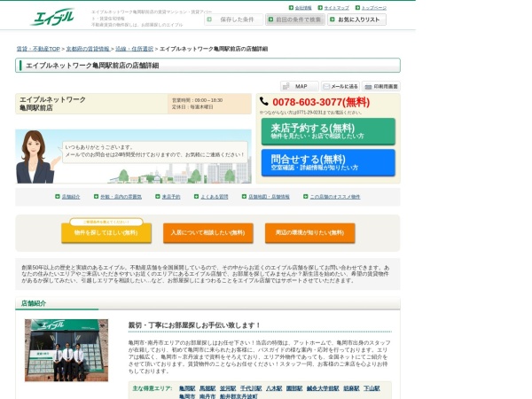Click the 定休日:毎週木曜日 text

tap(192, 107)
